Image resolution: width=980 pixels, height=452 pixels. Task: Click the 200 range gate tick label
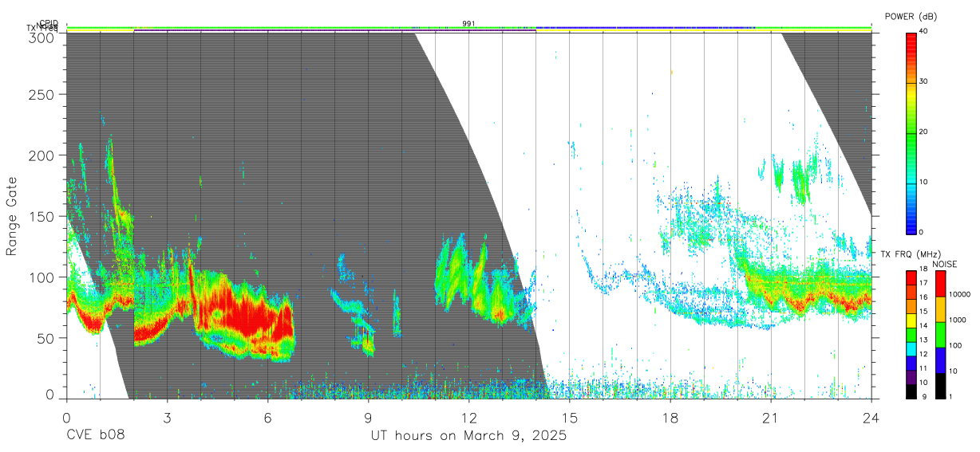point(41,155)
